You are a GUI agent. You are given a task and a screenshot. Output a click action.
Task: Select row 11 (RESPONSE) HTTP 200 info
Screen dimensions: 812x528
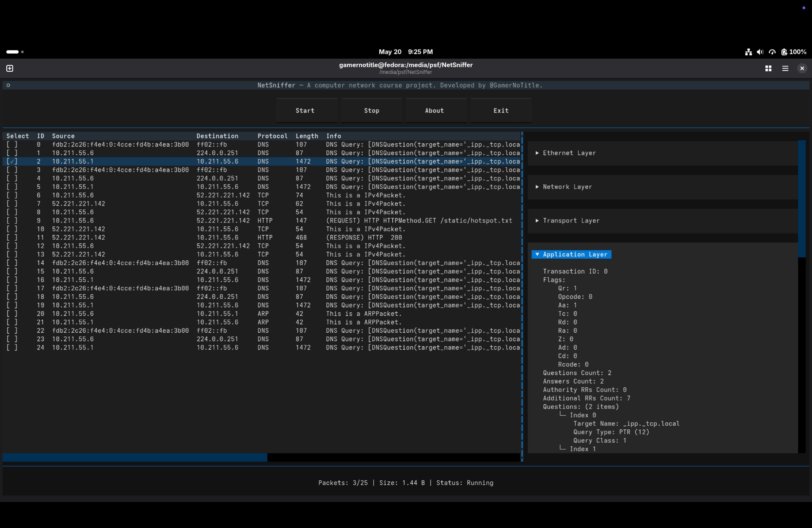[x=364, y=238]
